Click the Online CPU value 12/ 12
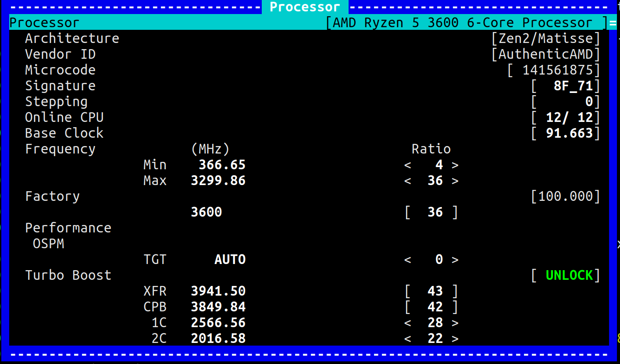Screen dimensions: 620x364 click(x=569, y=118)
